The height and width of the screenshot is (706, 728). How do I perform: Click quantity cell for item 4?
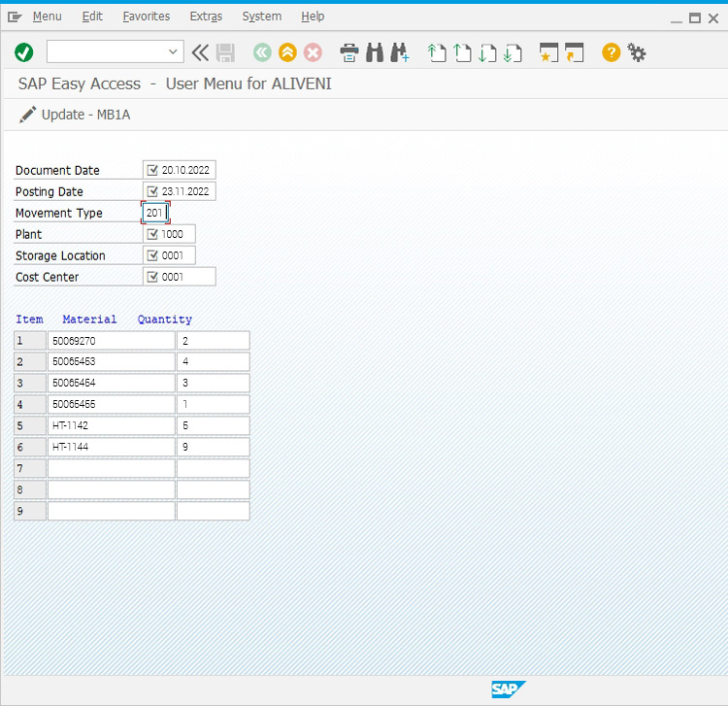tap(214, 404)
